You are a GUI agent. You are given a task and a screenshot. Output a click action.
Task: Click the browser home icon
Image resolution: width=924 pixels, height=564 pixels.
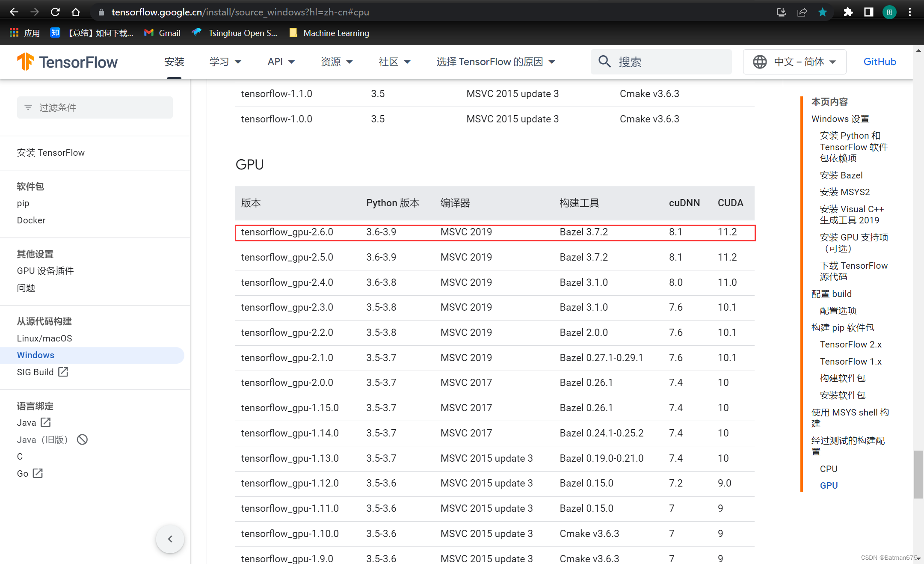(x=76, y=12)
